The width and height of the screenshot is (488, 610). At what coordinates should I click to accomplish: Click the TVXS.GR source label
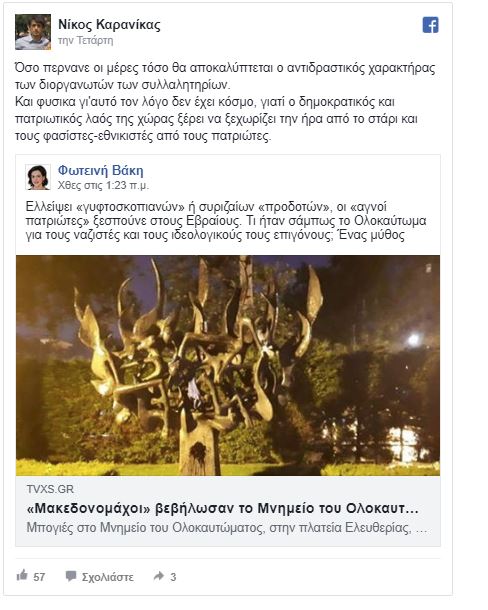pos(50,489)
